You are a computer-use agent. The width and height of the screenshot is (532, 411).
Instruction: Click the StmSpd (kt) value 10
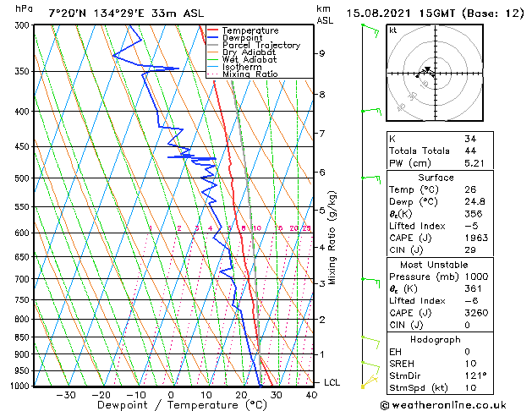point(470,387)
